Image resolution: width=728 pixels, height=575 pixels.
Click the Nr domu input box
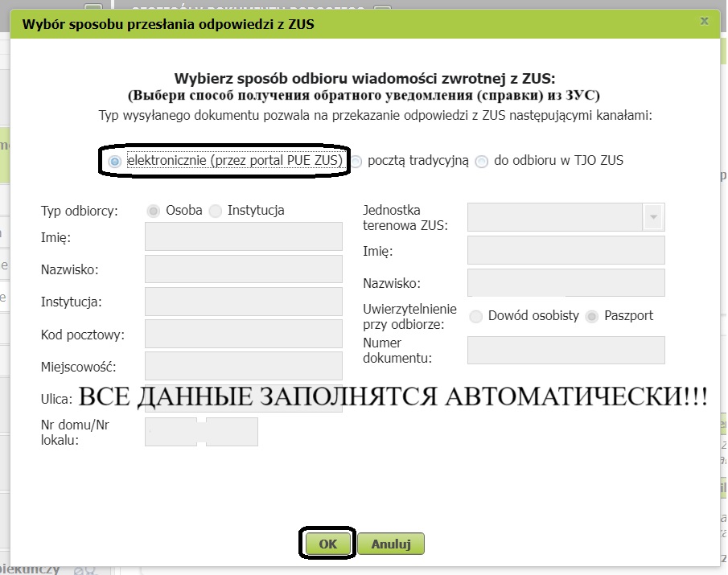171,431
